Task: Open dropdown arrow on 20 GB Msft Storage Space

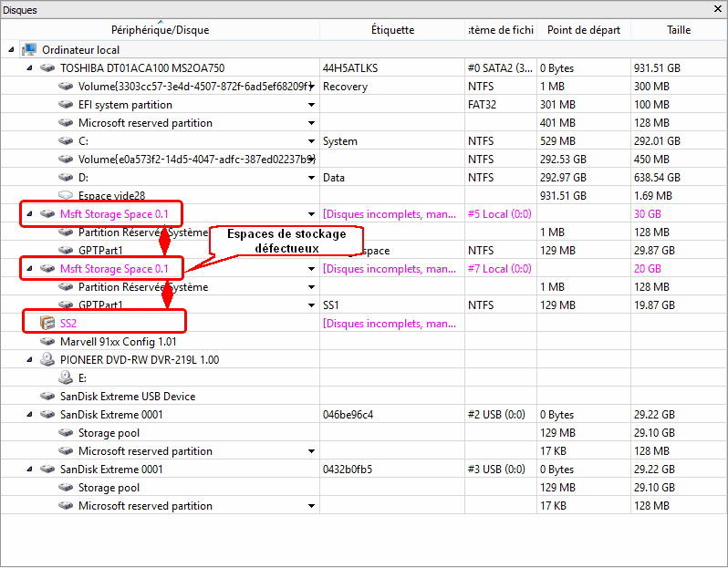Action: point(311,269)
